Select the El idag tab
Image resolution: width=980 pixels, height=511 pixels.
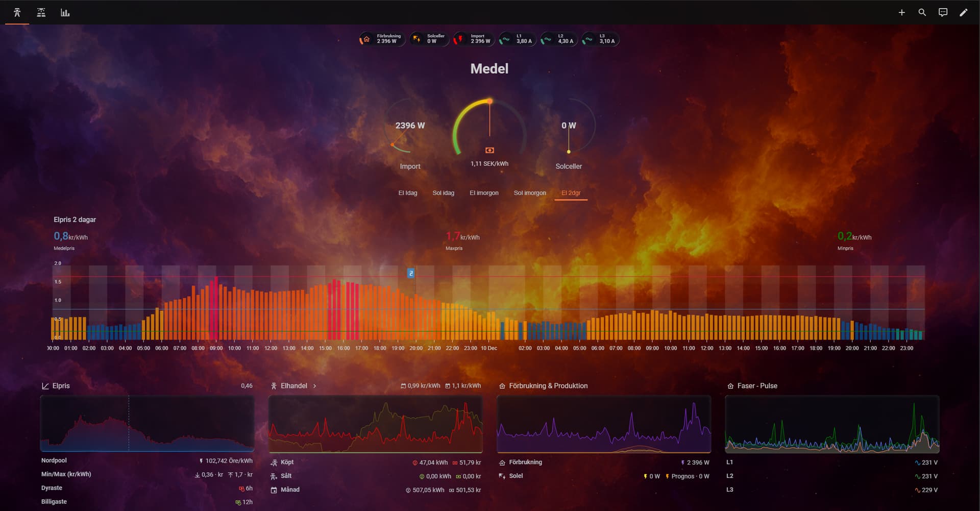coord(408,193)
